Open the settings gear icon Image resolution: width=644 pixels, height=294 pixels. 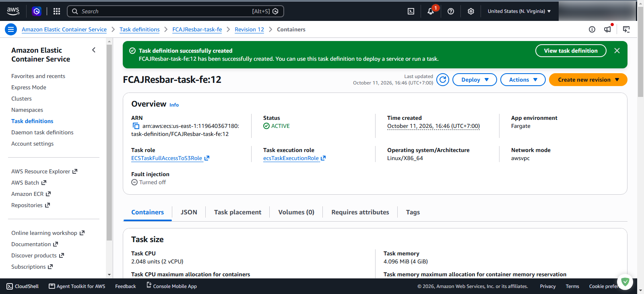(x=471, y=11)
